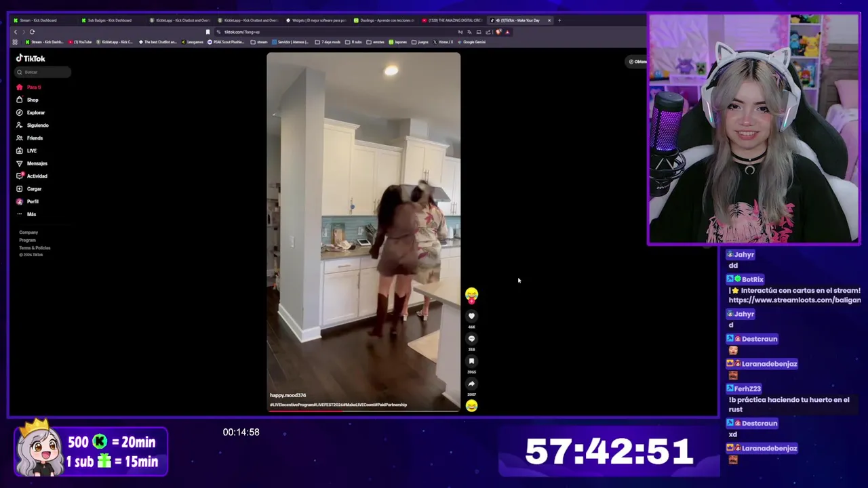Open creator avatar above like button
The width and height of the screenshot is (868, 488).
471,294
